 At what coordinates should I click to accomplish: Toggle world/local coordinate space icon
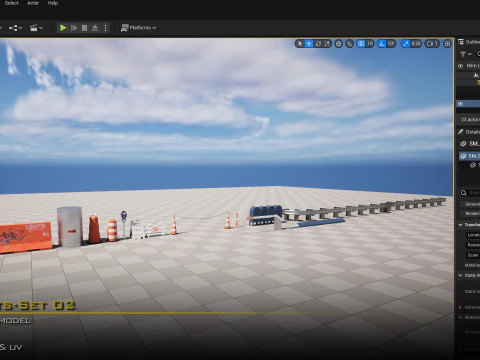pyautogui.click(x=338, y=44)
